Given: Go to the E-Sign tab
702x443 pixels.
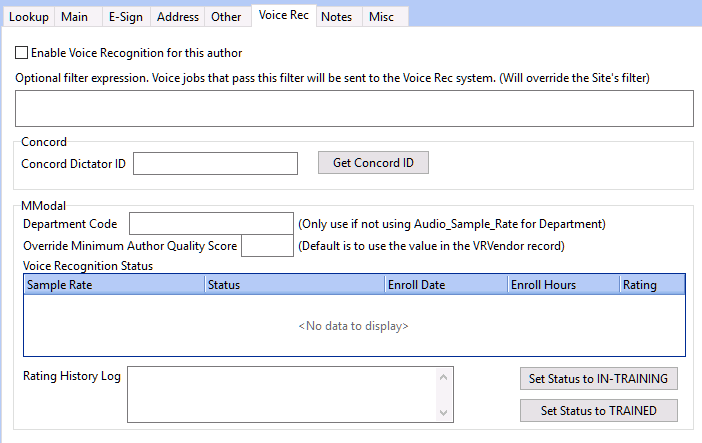Looking at the screenshot, I should [126, 17].
